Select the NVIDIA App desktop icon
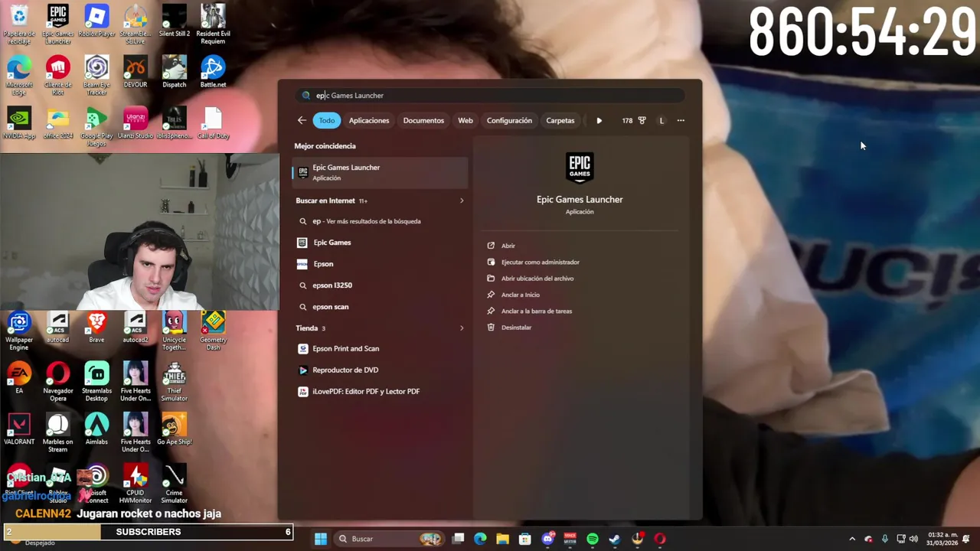Viewport: 980px width, 551px height. (x=19, y=123)
